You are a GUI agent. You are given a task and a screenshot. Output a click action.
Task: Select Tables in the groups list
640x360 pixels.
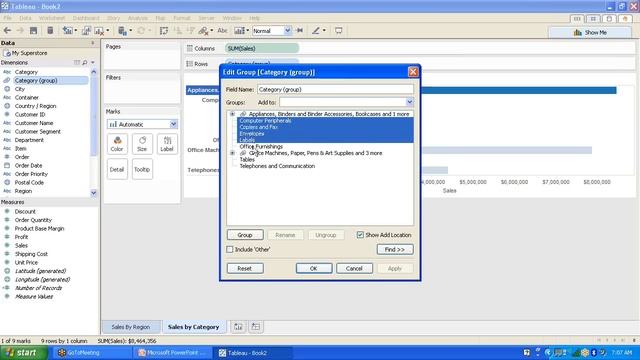(247, 160)
